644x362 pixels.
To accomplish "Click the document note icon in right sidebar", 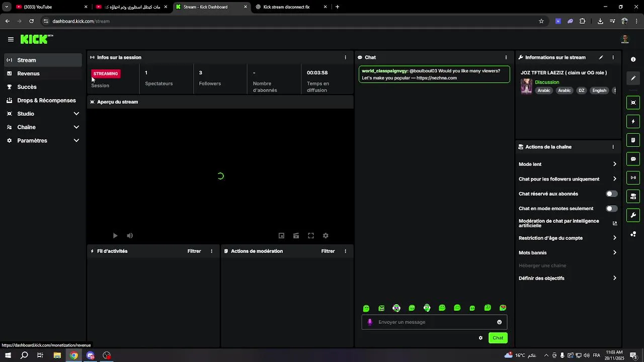I will coord(633,140).
